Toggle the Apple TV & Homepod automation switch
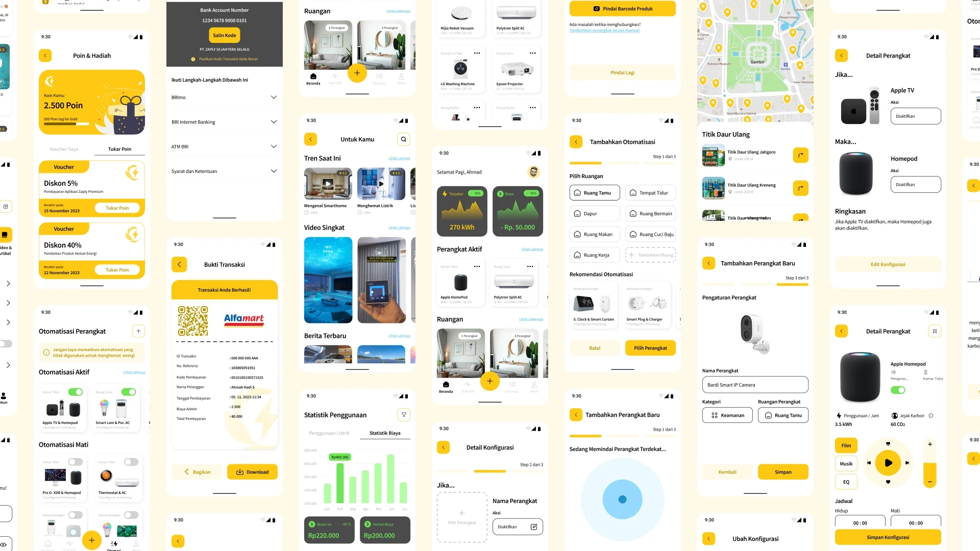This screenshot has height=551, width=980. click(x=76, y=391)
